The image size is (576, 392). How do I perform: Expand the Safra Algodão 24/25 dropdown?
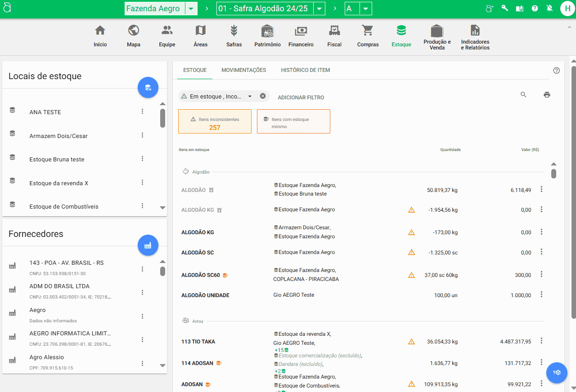click(x=319, y=9)
